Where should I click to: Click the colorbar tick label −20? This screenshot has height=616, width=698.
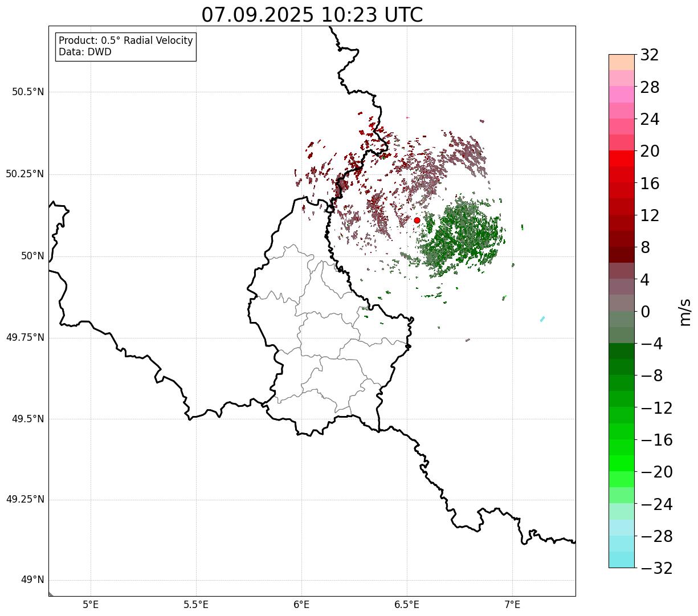pos(656,472)
